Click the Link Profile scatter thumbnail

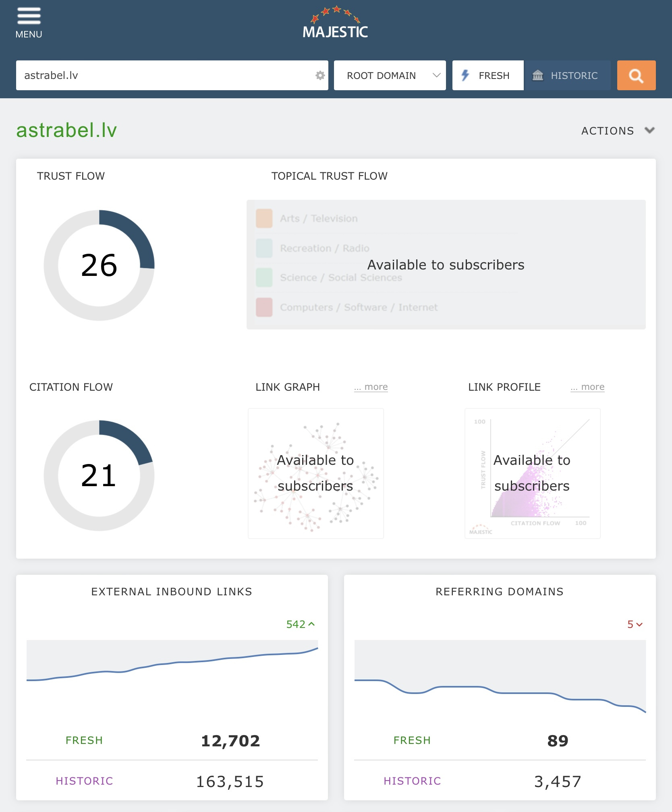click(533, 473)
